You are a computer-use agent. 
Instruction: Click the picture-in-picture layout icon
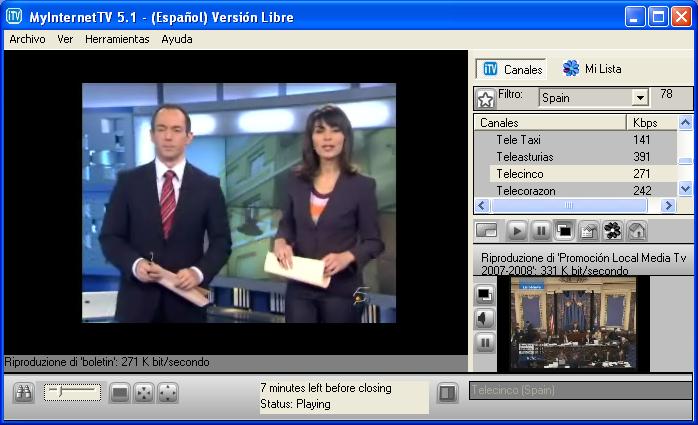point(487,231)
